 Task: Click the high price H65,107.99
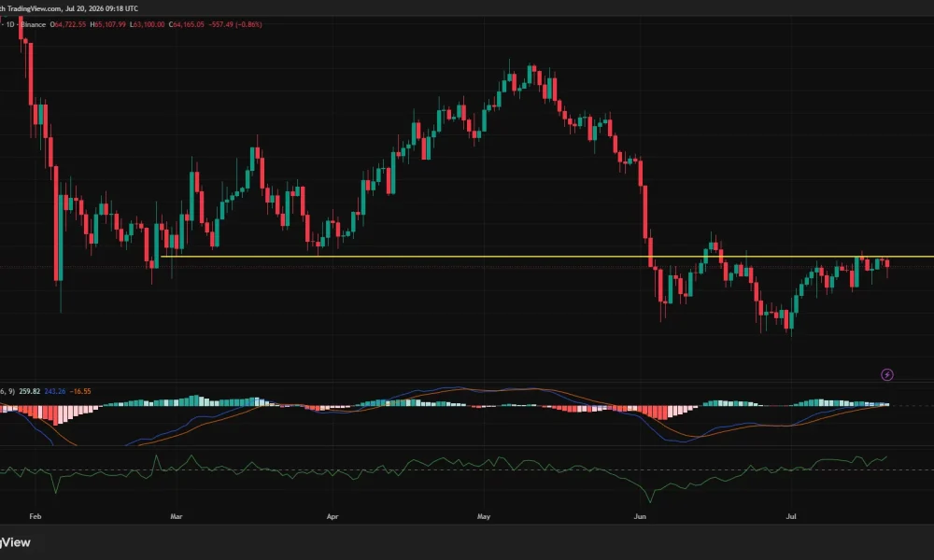(x=107, y=24)
